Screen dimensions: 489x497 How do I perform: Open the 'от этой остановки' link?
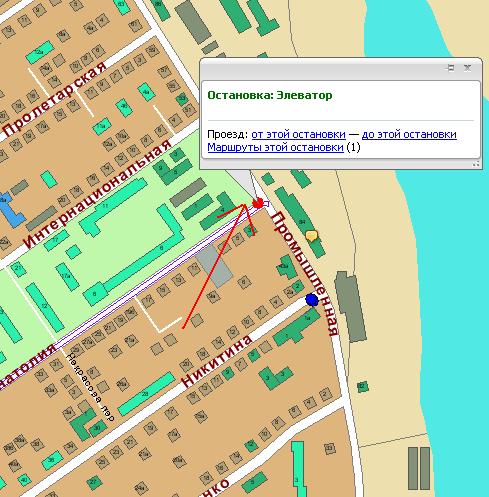298,134
